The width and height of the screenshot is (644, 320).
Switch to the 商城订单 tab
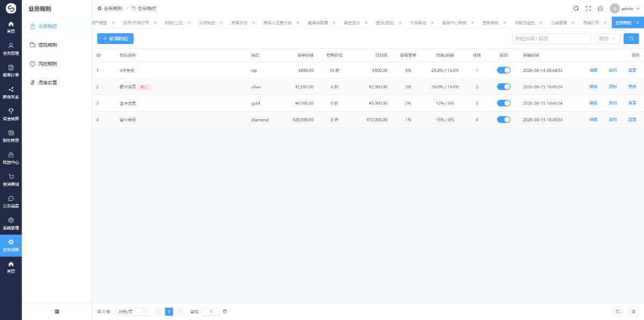click(591, 23)
